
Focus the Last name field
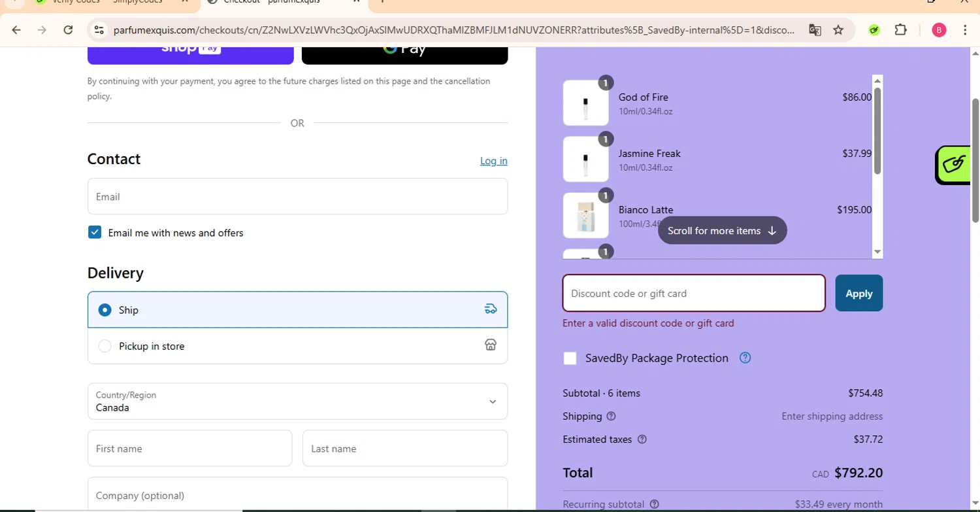click(405, 449)
